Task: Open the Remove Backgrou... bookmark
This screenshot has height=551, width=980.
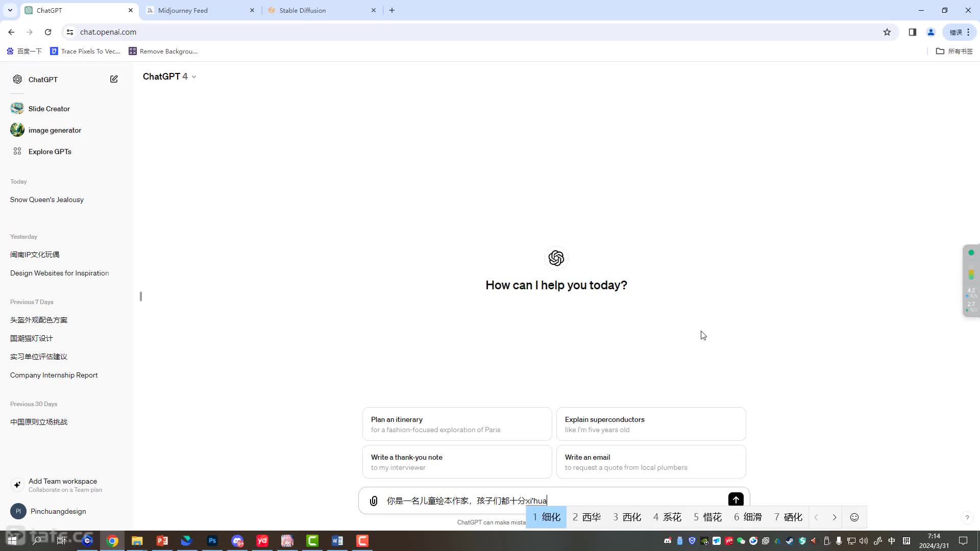Action: coord(163,51)
